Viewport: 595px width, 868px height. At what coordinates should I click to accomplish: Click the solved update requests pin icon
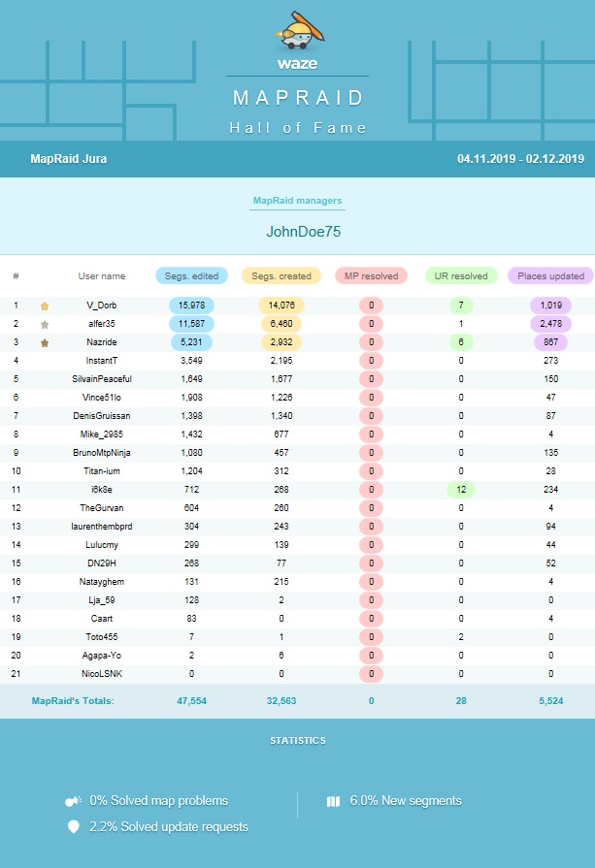73,826
